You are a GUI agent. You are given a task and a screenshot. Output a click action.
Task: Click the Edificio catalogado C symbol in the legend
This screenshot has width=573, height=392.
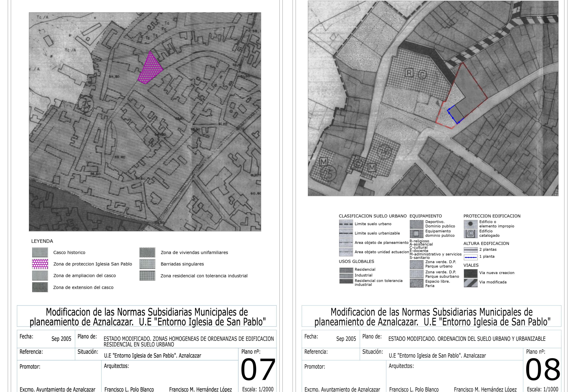coord(471,233)
